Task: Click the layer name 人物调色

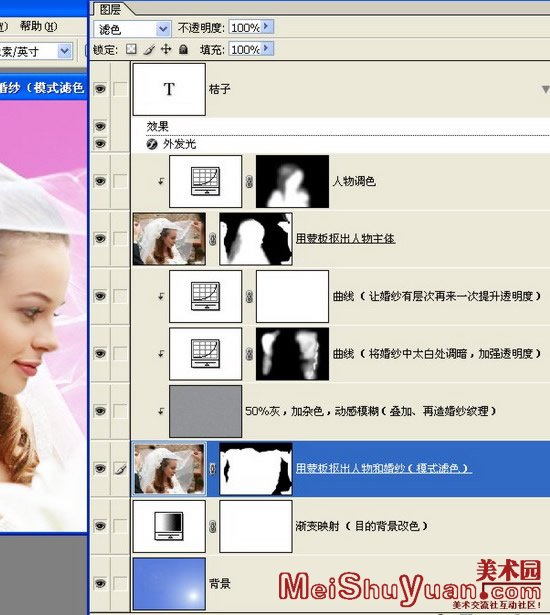Action: [354, 181]
